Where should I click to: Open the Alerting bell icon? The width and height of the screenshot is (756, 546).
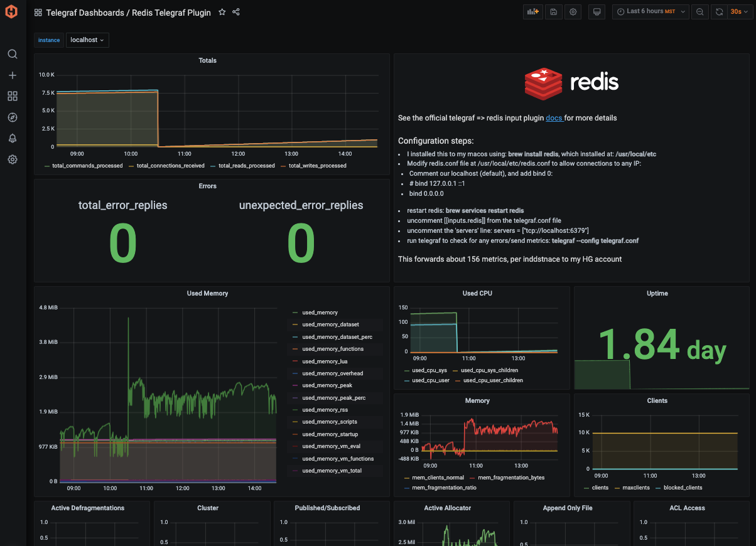click(x=12, y=138)
